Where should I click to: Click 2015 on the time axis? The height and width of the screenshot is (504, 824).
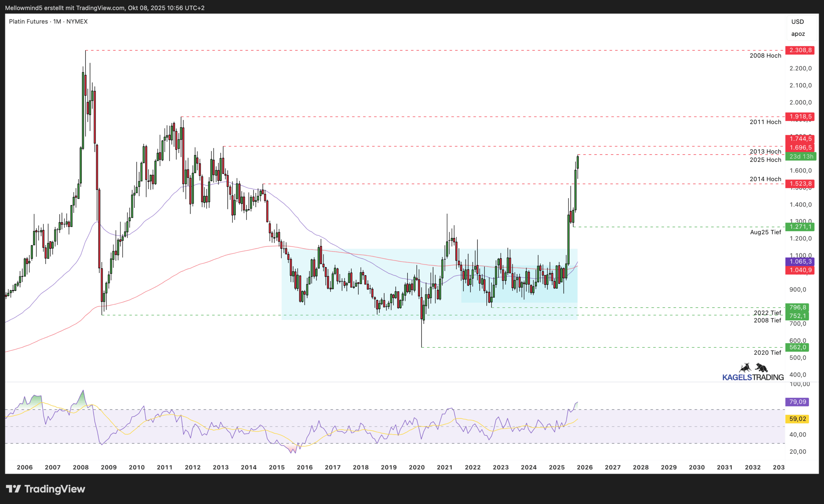pyautogui.click(x=276, y=468)
